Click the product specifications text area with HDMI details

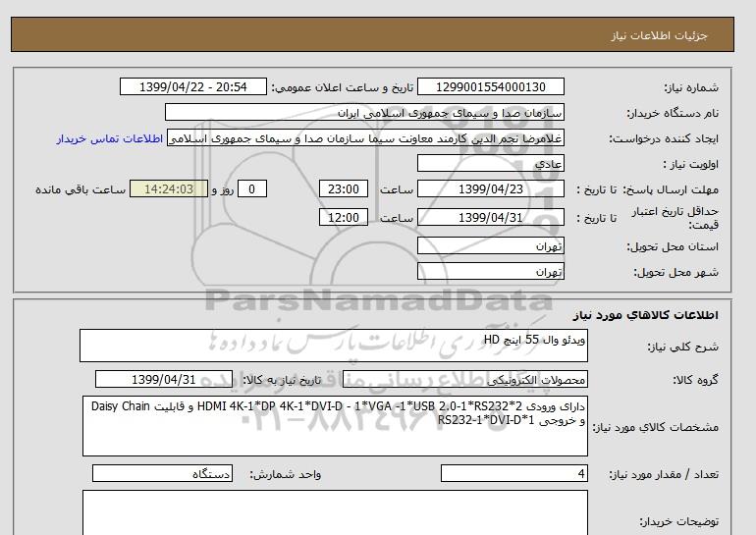pyautogui.click(x=334, y=426)
